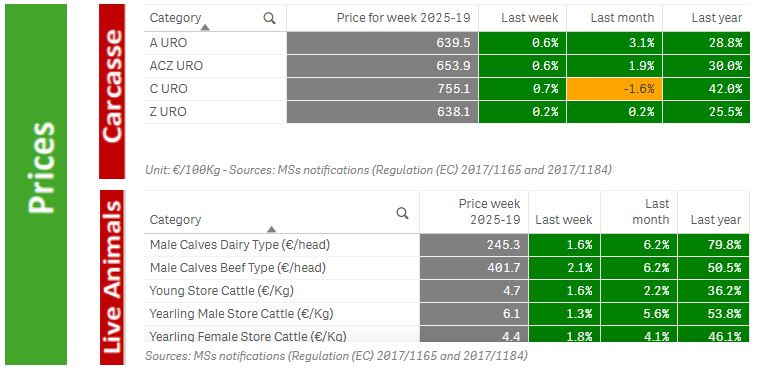Open search in Carcasse Category column

[269, 18]
